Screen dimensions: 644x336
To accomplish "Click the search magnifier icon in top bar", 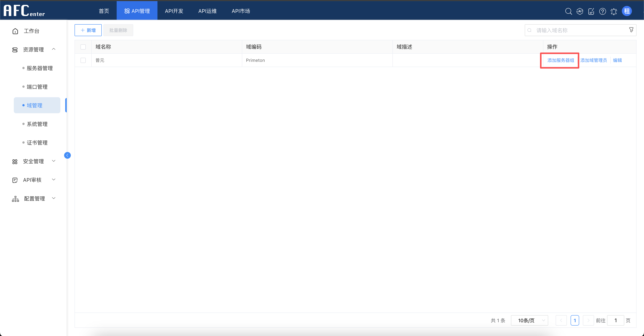I will tap(568, 11).
